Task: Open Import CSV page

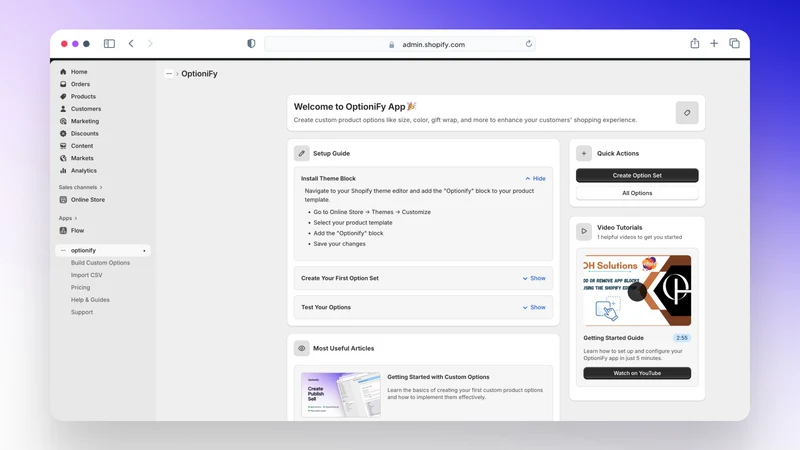Action: pyautogui.click(x=87, y=275)
